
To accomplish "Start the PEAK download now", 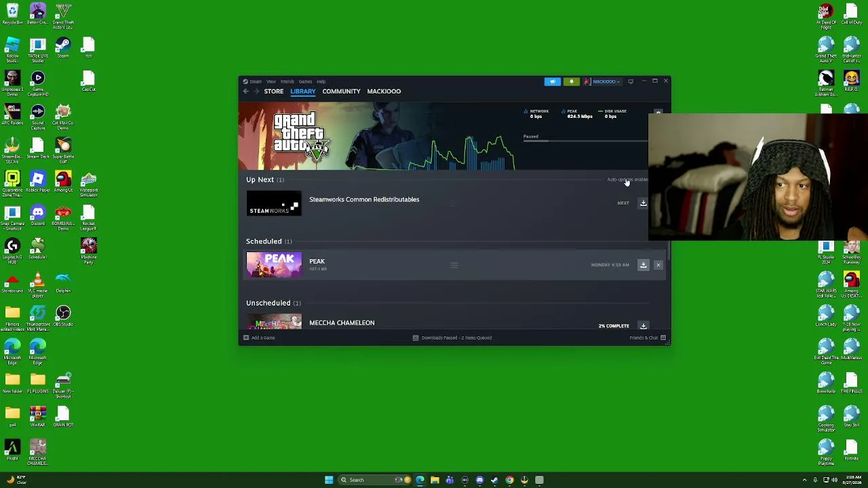I will tap(644, 265).
